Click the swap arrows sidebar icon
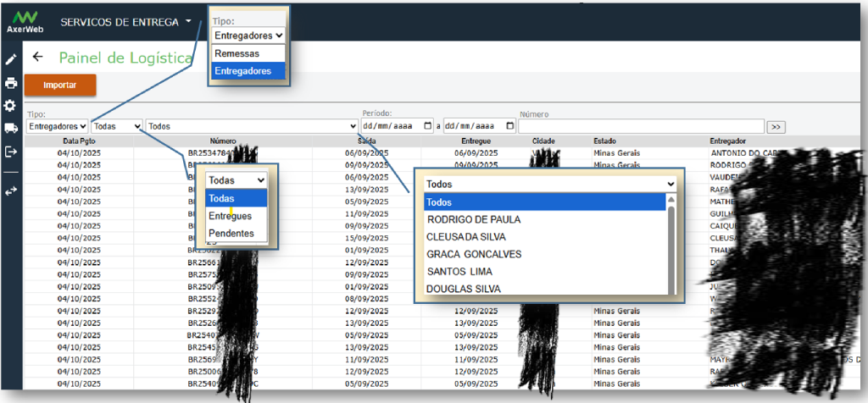868x403 pixels. pyautogui.click(x=10, y=191)
